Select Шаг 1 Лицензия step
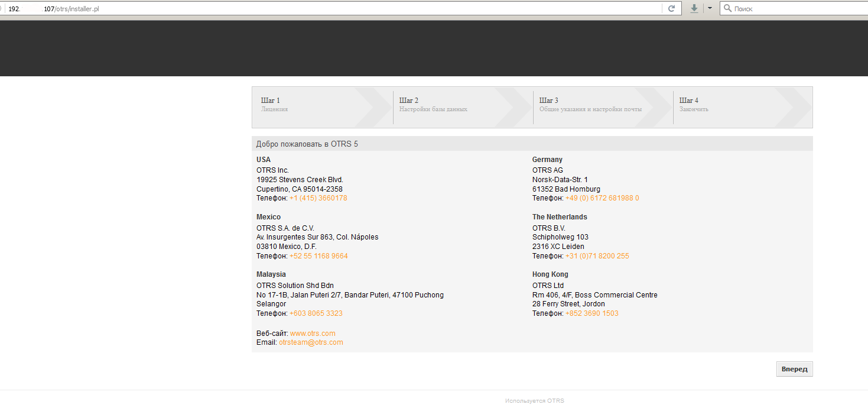Screen dimensions: 868x411 322,107
